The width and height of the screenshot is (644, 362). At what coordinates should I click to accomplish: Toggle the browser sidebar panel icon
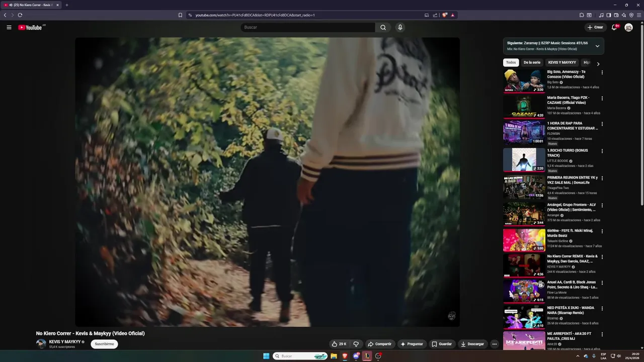(609, 15)
